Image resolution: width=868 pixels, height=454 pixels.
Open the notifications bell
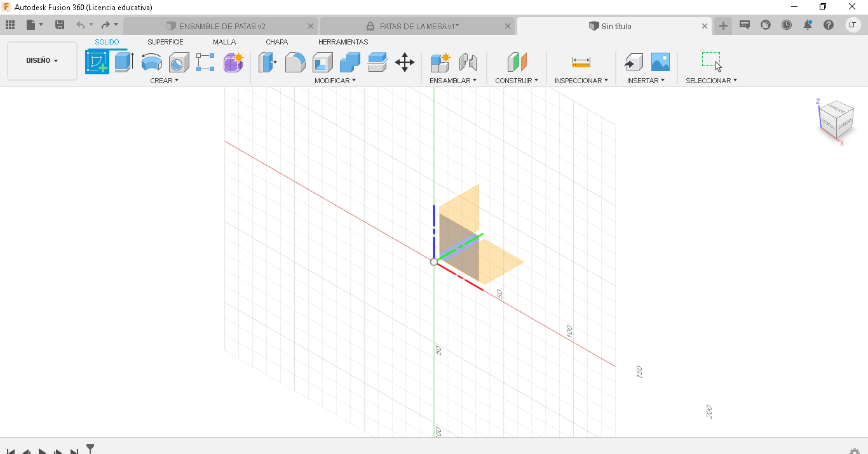[x=808, y=25]
